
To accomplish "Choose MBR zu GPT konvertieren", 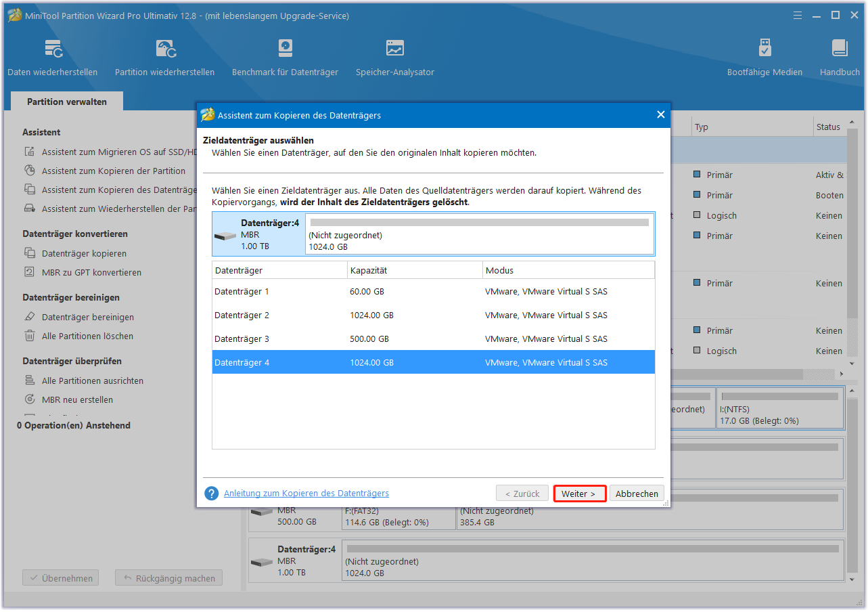I will coord(83,272).
